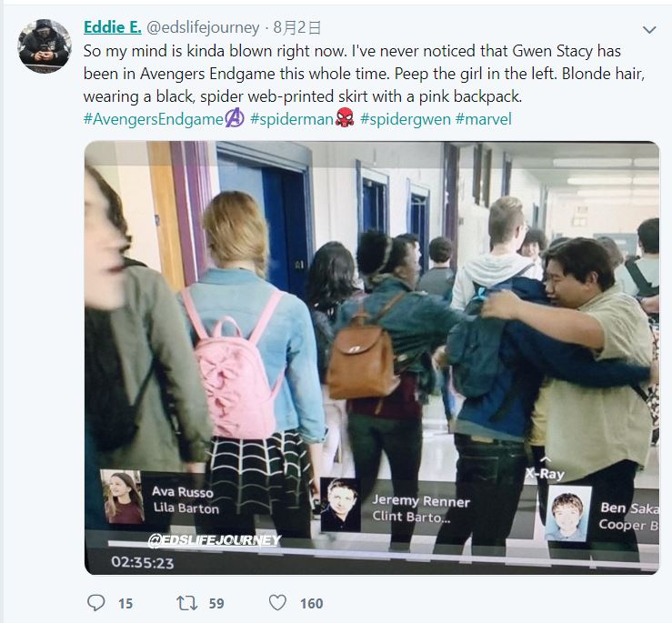Click the Avengers logo emoji icon
The width and height of the screenshot is (672, 623).
(235, 118)
